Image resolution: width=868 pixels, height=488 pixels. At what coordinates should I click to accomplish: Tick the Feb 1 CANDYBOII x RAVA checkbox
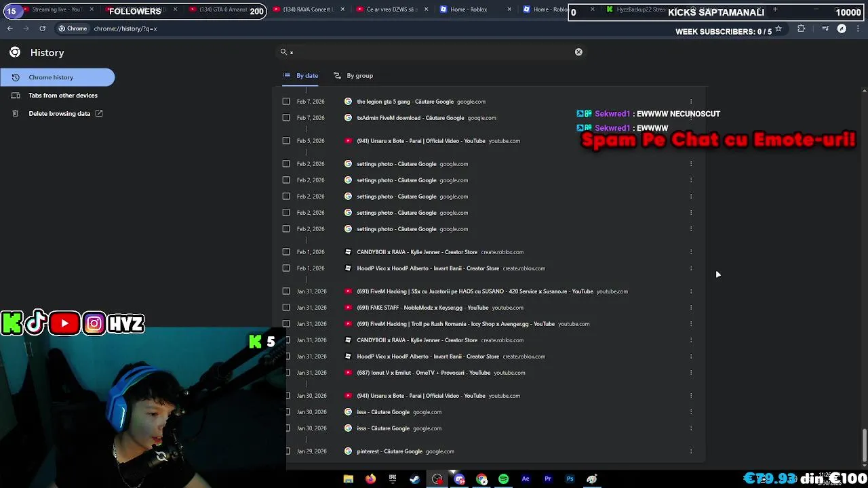286,252
